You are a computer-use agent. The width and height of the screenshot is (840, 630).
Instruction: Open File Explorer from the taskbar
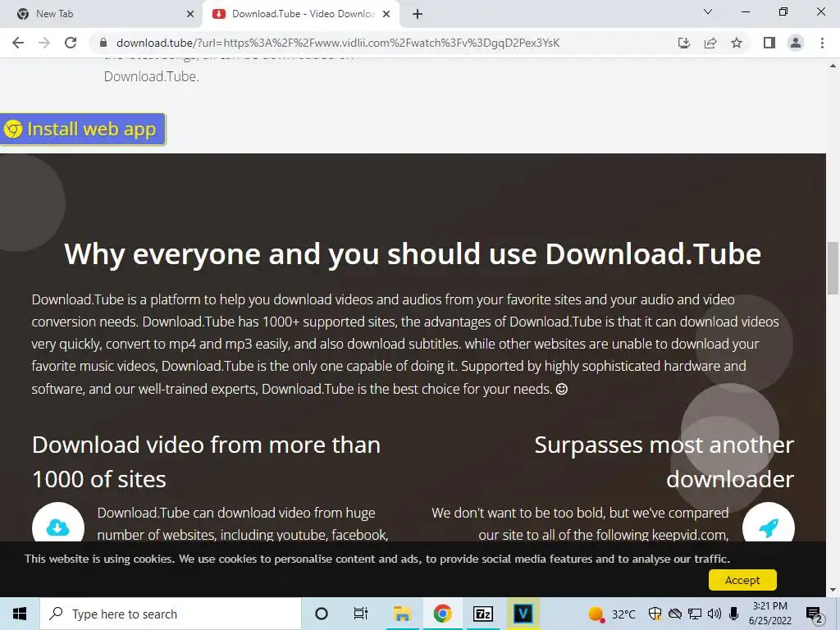[402, 614]
